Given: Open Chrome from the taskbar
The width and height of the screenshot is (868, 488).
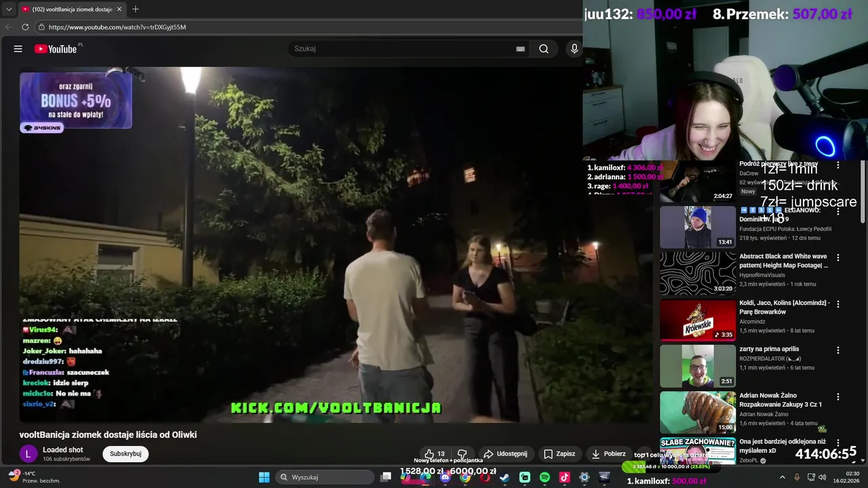Looking at the screenshot, I should pos(465,477).
